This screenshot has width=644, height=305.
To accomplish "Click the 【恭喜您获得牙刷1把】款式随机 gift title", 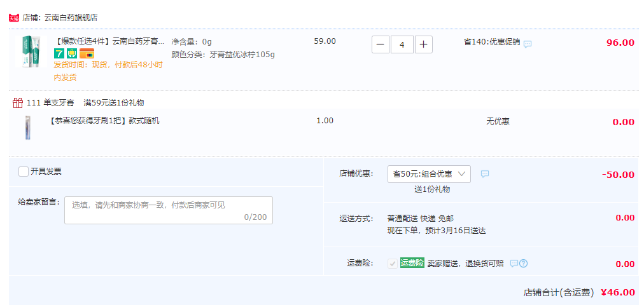I will coord(104,121).
